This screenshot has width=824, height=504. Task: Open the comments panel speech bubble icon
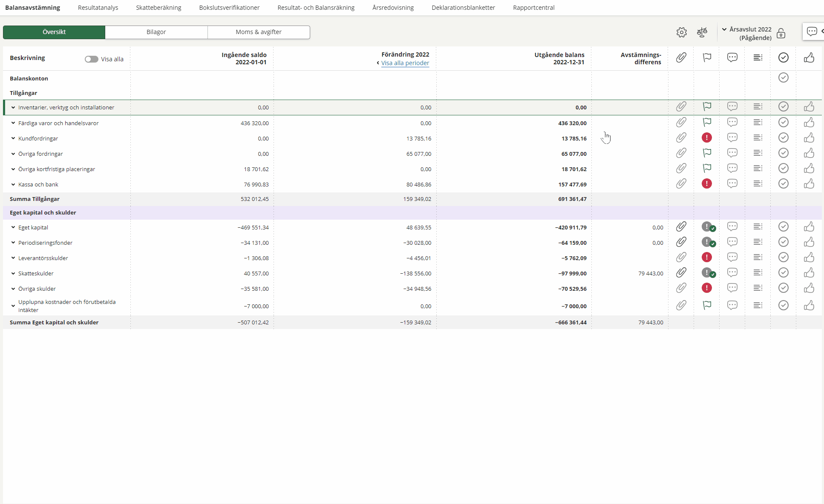pyautogui.click(x=812, y=31)
